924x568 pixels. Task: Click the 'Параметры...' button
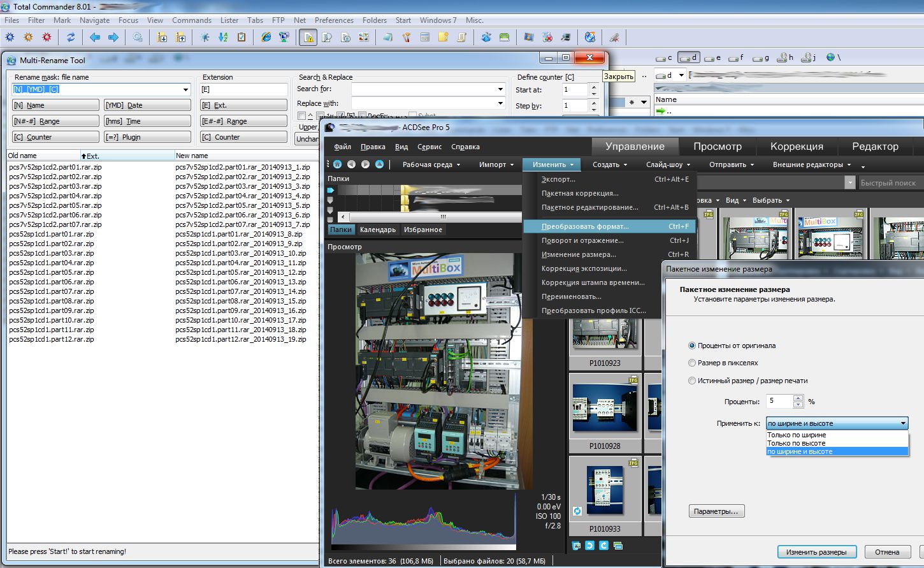[717, 511]
